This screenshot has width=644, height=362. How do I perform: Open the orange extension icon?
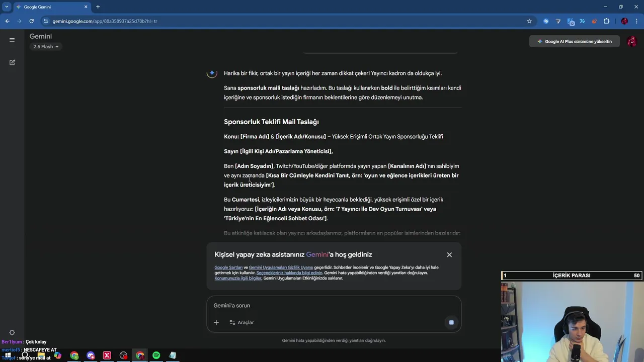[594, 21]
